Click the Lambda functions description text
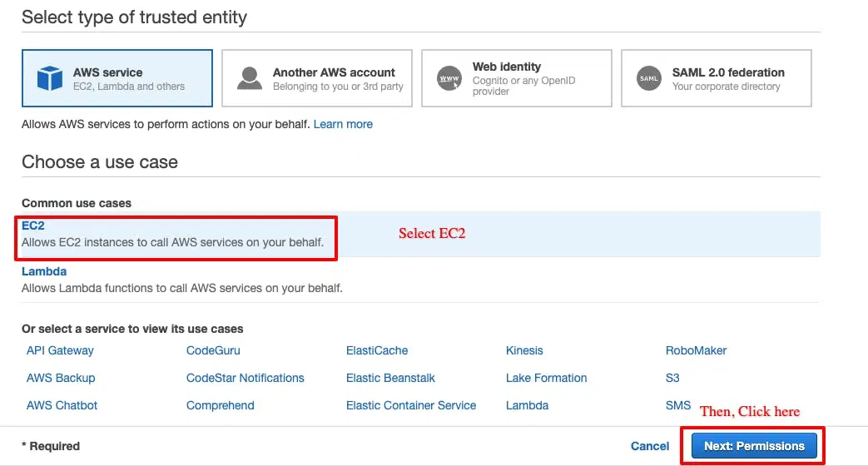 [182, 289]
